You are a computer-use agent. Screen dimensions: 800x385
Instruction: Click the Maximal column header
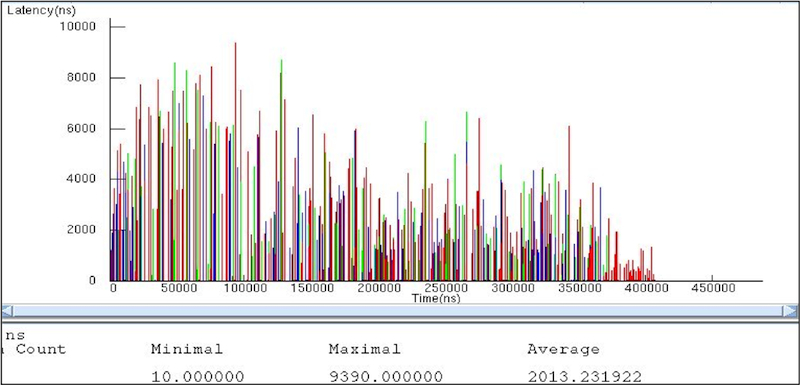365,349
